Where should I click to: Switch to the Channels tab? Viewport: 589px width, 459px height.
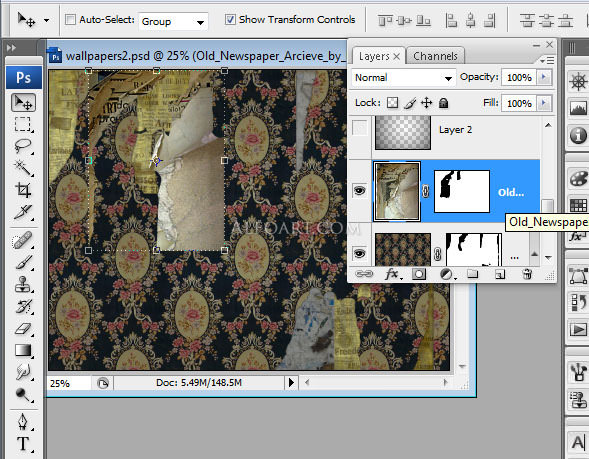[435, 56]
